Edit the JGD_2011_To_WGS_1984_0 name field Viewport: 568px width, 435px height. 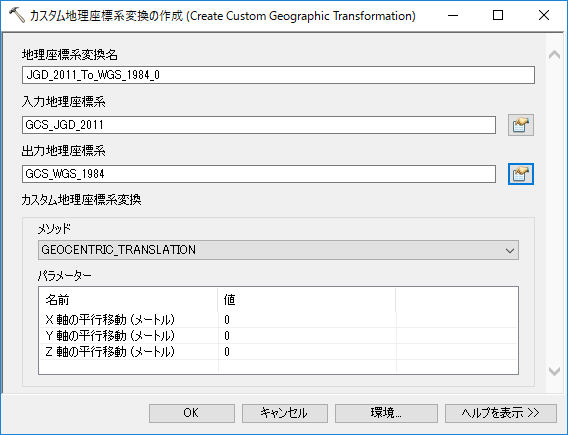278,75
